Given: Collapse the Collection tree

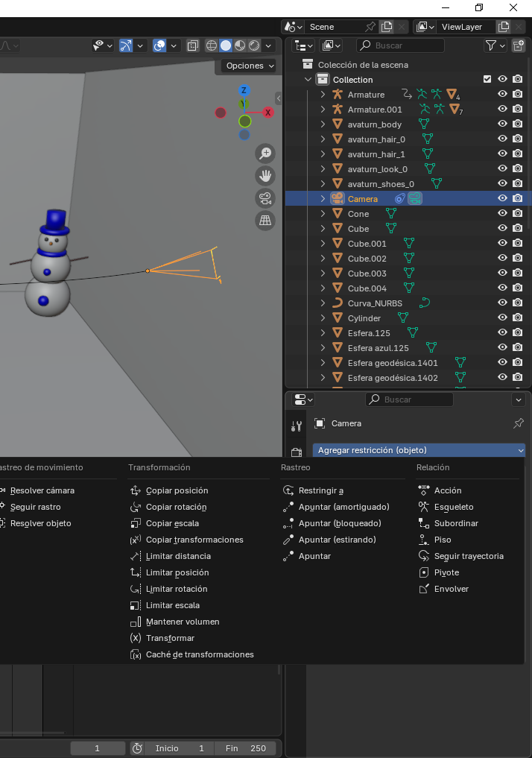Looking at the screenshot, I should 308,79.
